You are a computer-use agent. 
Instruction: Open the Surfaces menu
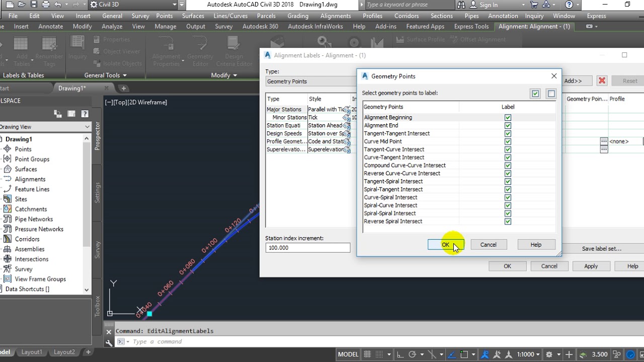pos(193,16)
